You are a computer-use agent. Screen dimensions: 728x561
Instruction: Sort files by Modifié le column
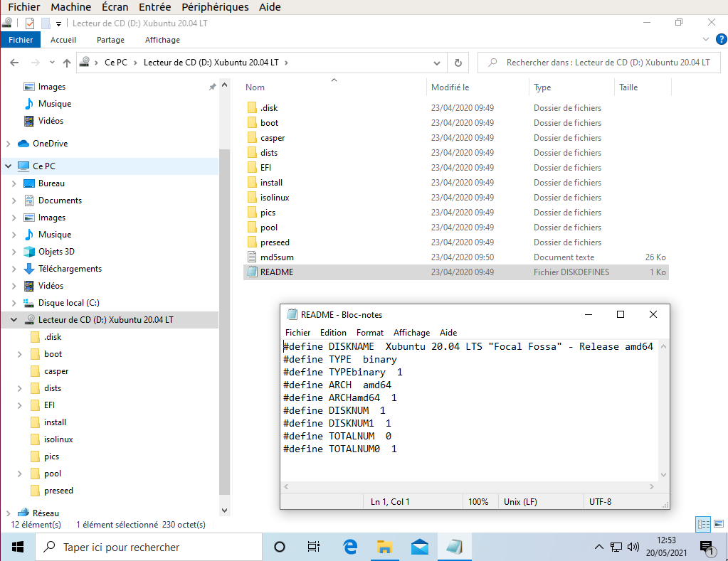point(450,87)
